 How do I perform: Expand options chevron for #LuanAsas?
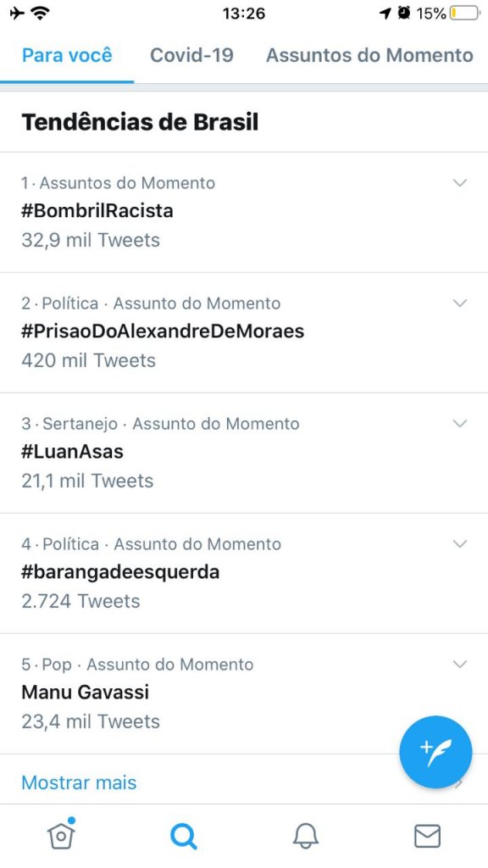coord(460,424)
